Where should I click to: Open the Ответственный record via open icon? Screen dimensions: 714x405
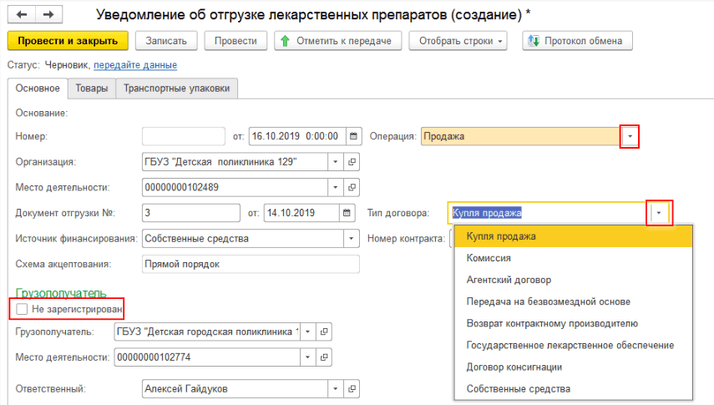click(x=351, y=389)
